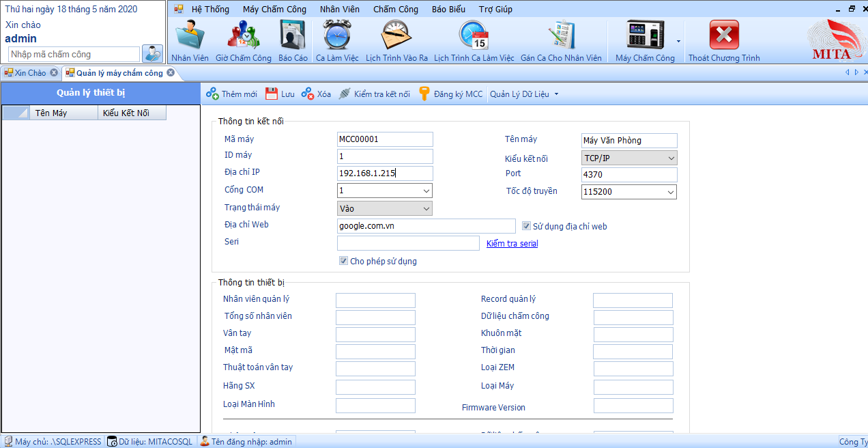Click Gán Ca Cho Nhân Viên icon
This screenshot has height=448, width=868.
(561, 35)
